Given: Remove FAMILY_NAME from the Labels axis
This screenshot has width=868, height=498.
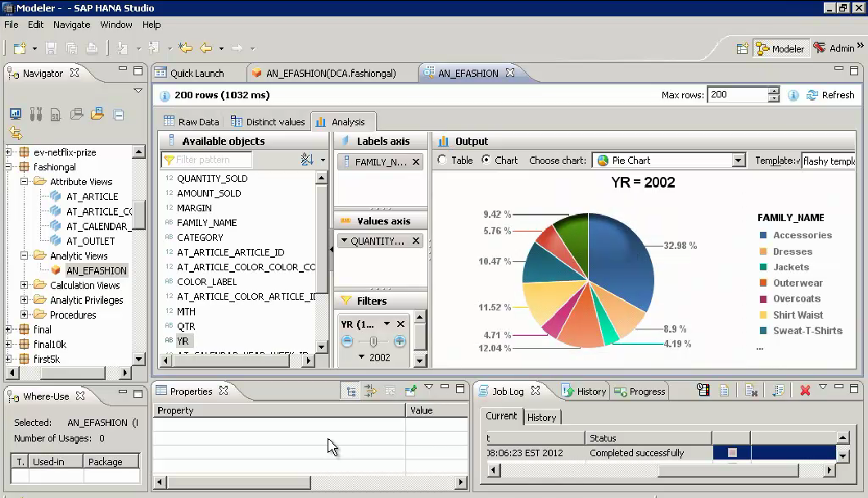Looking at the screenshot, I should (416, 162).
